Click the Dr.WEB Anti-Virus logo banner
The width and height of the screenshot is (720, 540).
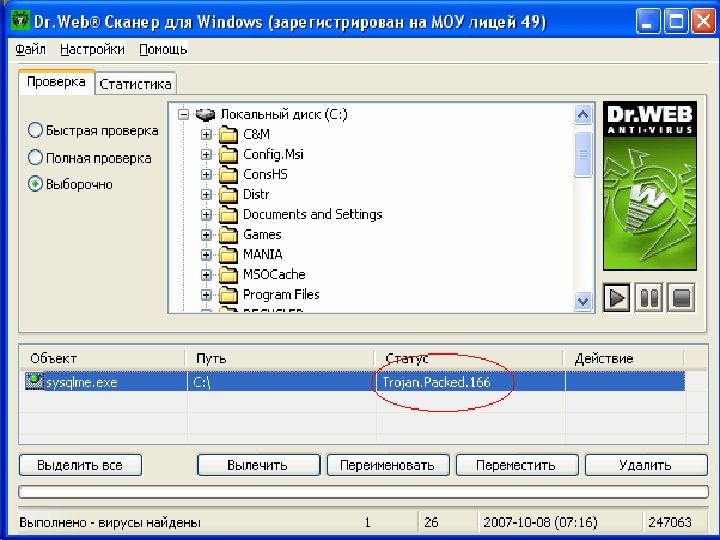[x=649, y=186]
